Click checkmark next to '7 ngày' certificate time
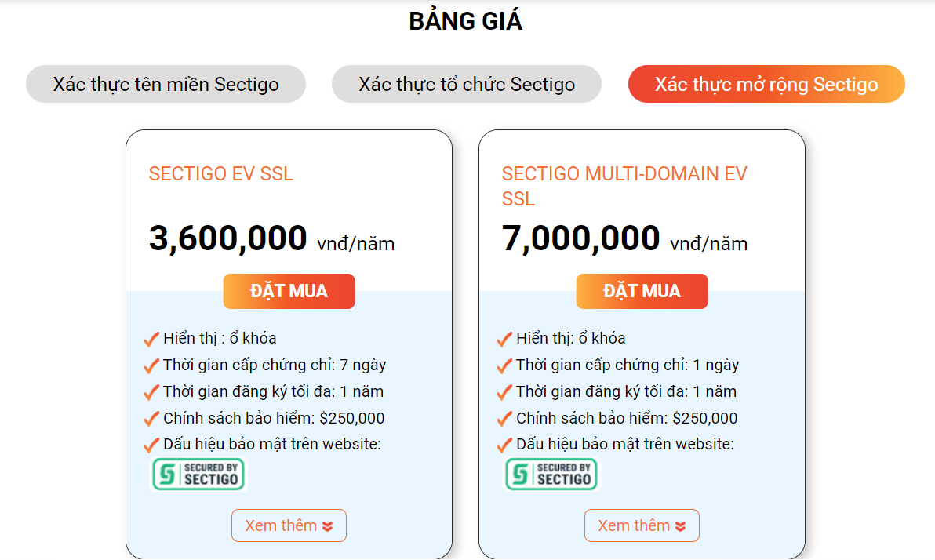 tap(151, 365)
